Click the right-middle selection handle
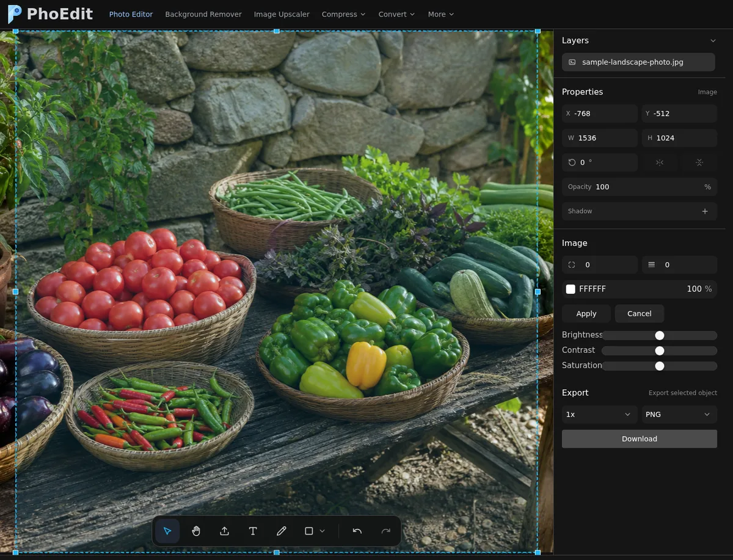 click(x=538, y=292)
